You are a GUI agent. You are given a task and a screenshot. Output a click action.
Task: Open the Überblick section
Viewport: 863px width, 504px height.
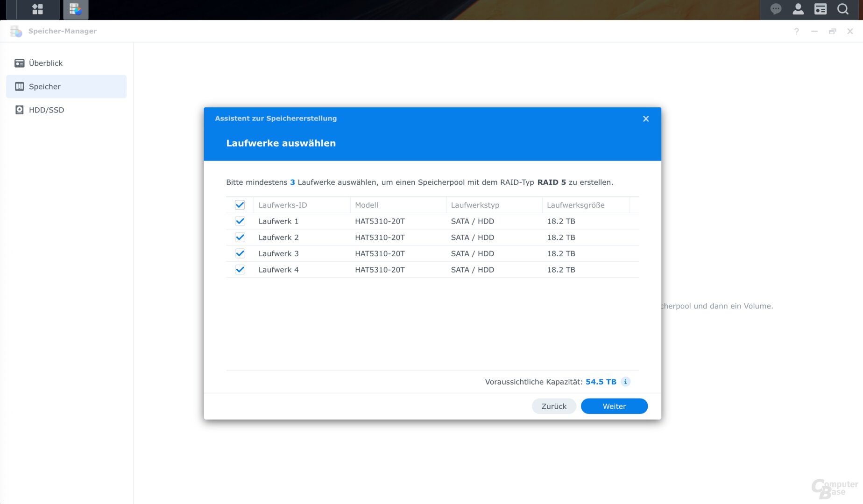click(66, 63)
